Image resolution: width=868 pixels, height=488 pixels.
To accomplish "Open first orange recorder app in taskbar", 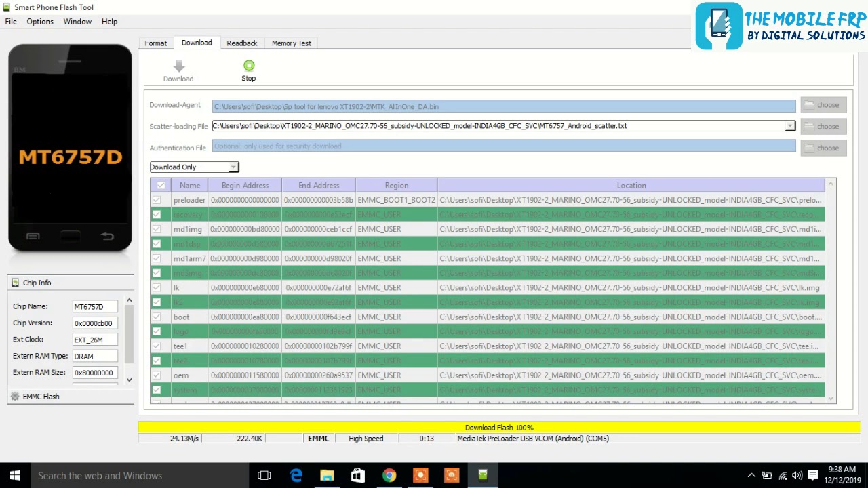I will (x=420, y=475).
